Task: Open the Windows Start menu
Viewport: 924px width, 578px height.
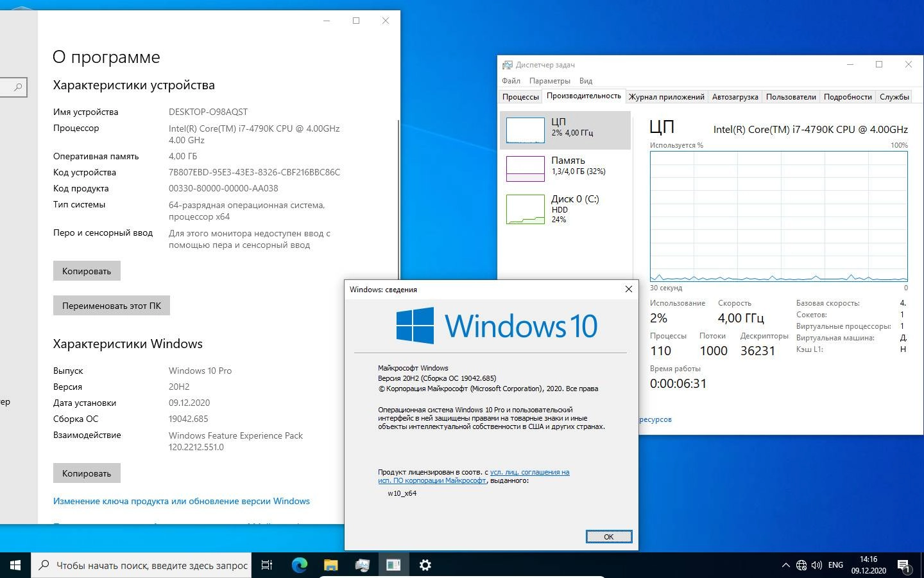Action: [x=15, y=565]
